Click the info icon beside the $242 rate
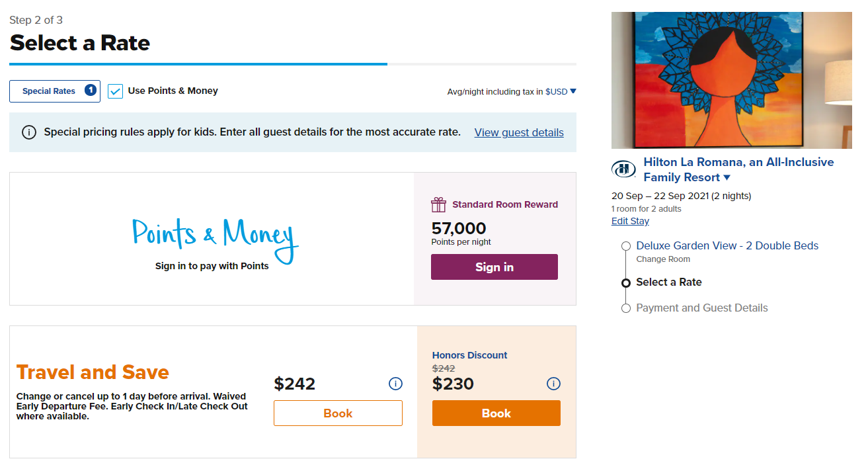This screenshot has height=467, width=868. (x=395, y=384)
